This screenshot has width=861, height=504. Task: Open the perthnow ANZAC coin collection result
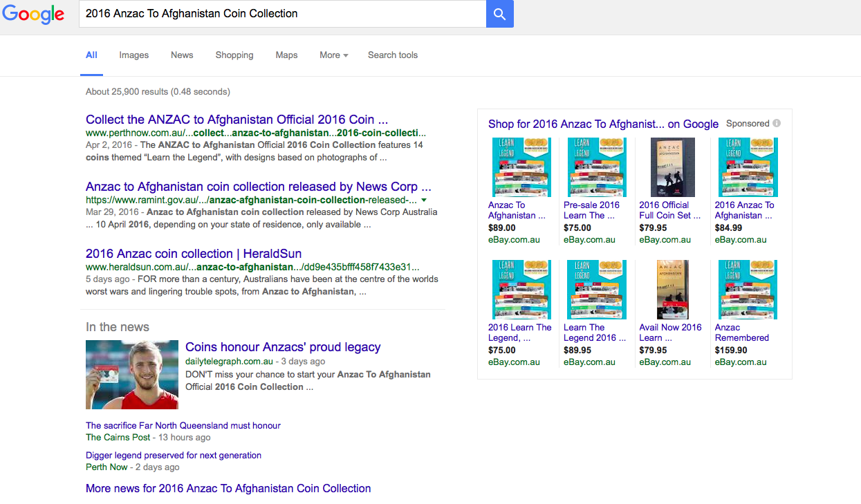[237, 120]
